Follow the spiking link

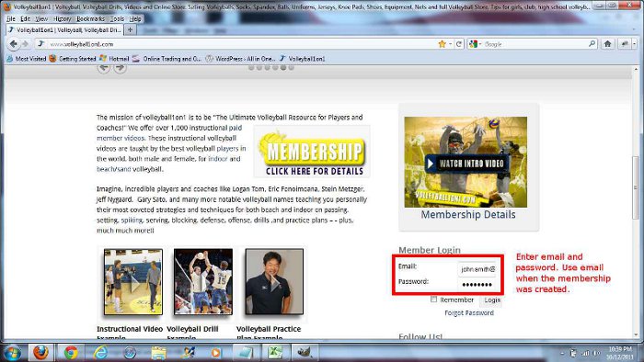(132, 221)
